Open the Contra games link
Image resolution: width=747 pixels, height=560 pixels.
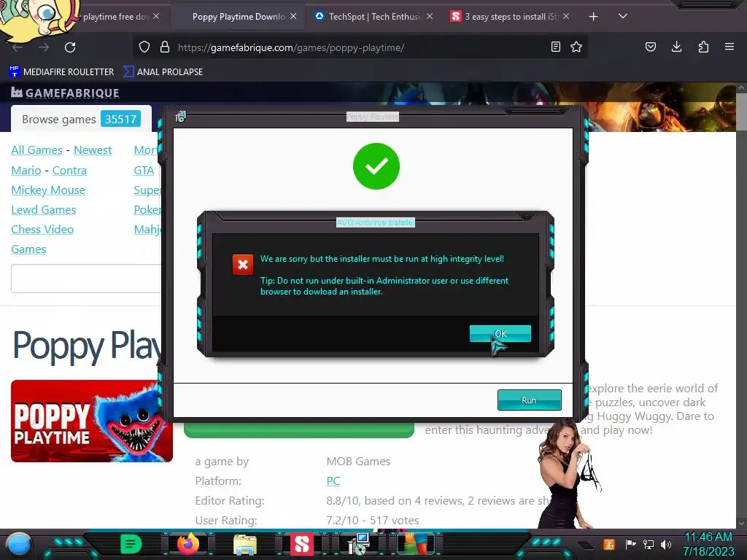69,171
